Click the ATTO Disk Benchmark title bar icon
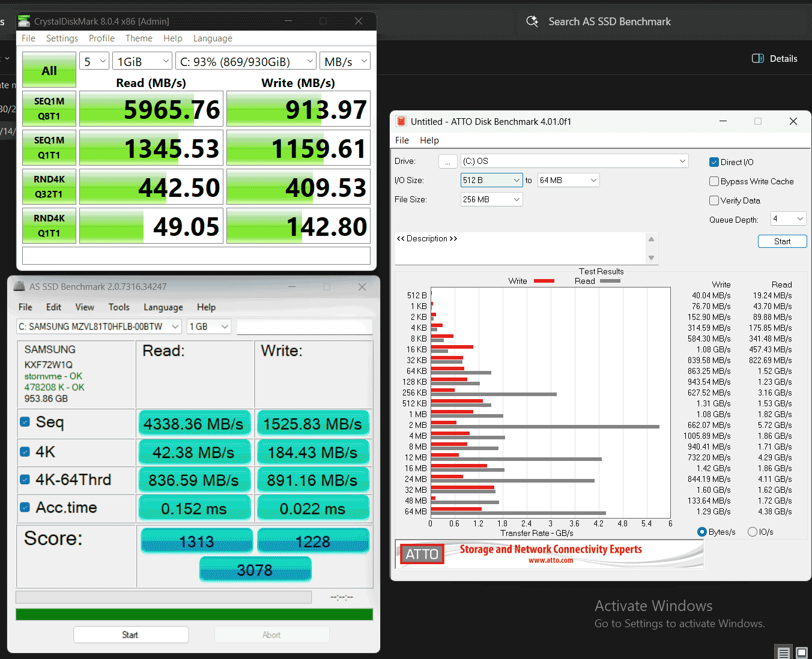This screenshot has height=659, width=812. (401, 121)
